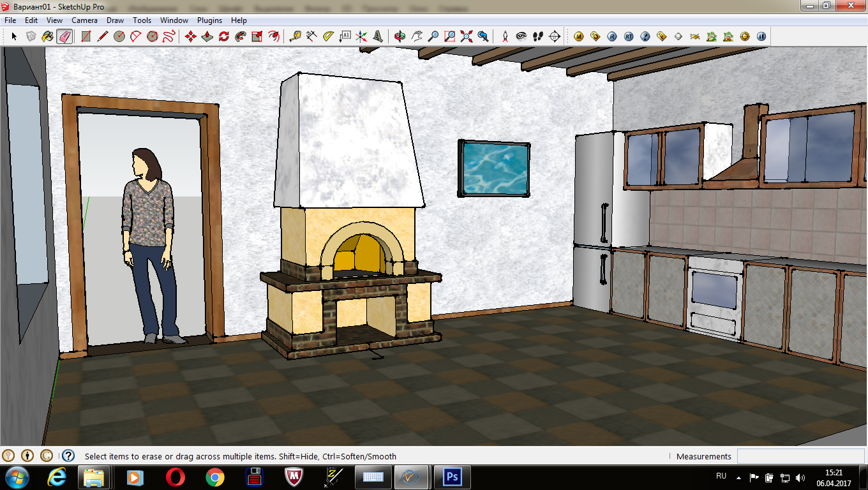
Task: Select the Orbit camera tool
Action: point(400,36)
